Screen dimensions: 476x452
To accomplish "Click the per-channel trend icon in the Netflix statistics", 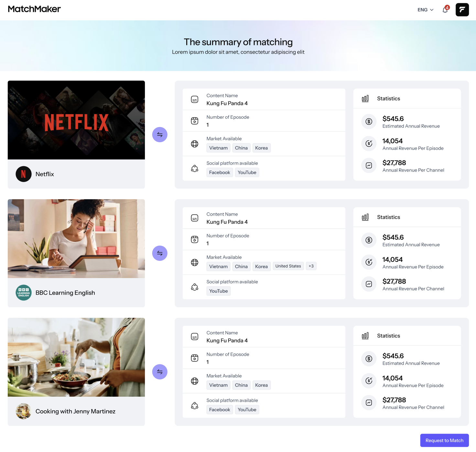I will (369, 166).
